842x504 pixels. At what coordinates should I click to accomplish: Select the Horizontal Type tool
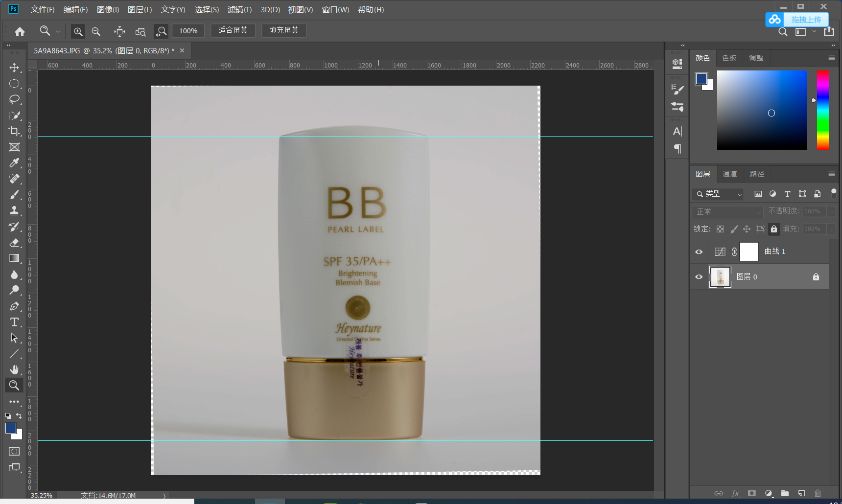coord(14,322)
